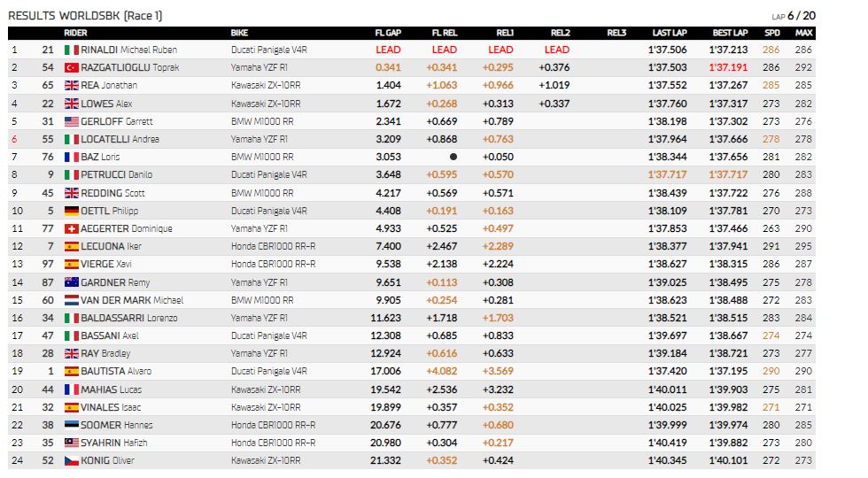
Task: Click the Estonian flag beside SOOMER Hannes
Action: click(72, 425)
